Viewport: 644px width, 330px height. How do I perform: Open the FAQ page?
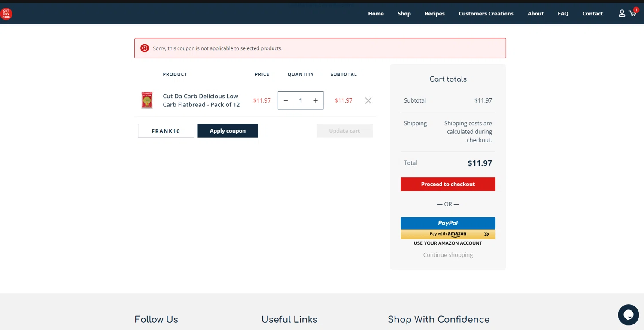point(563,14)
